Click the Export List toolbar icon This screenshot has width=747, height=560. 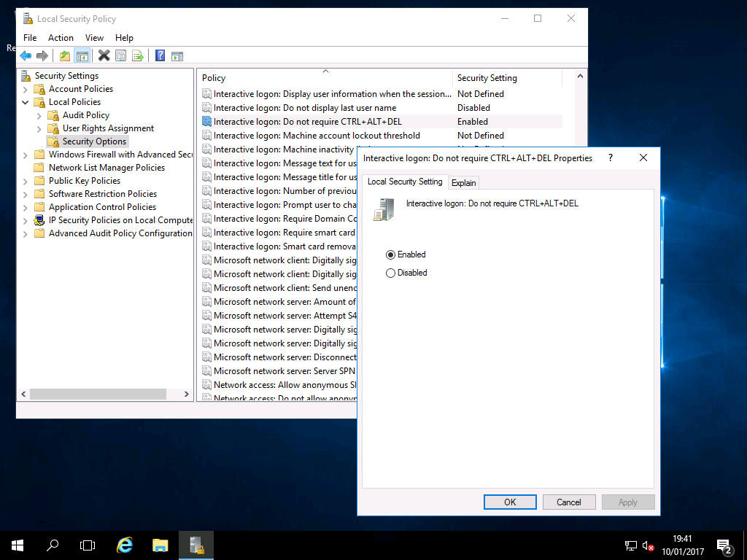click(x=138, y=56)
